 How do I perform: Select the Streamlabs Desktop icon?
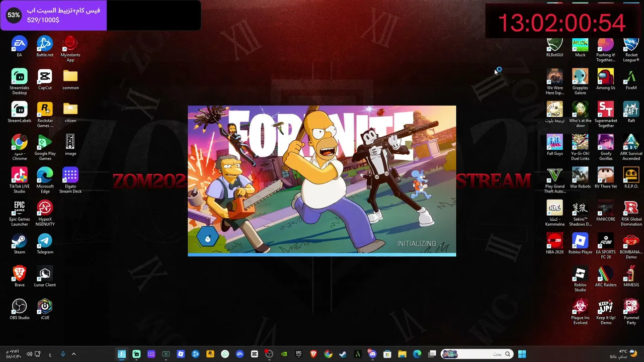19,82
